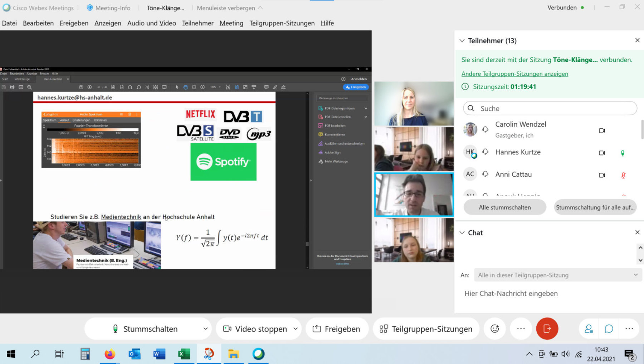The width and height of the screenshot is (644, 364).
Task: Open panel options ellipsis at bottom right
Action: (x=629, y=329)
